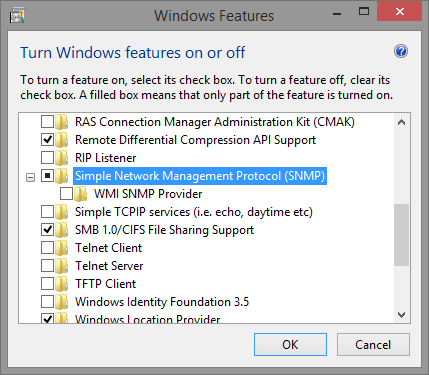Click the folder icon next to TFTP Client
The image size is (429, 375).
point(62,284)
